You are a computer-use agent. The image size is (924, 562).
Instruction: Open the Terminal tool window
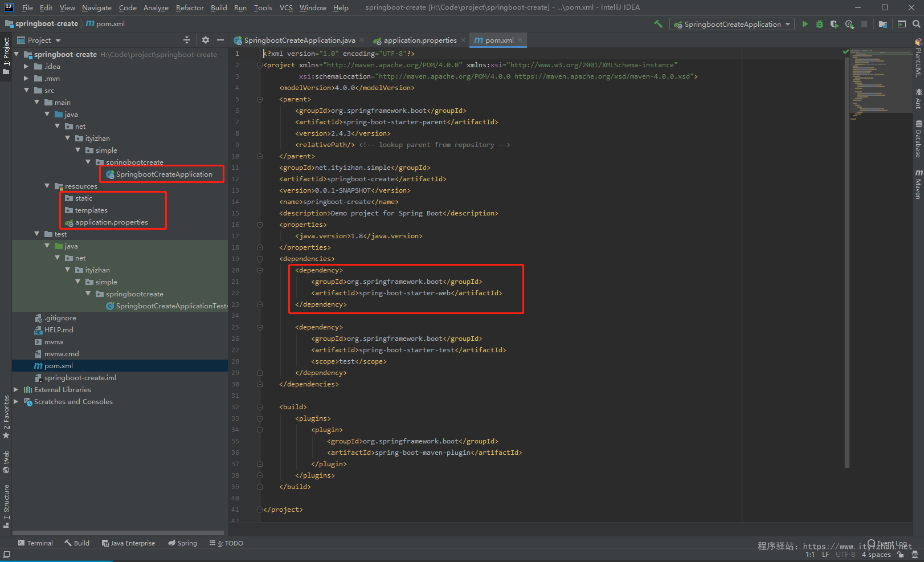[x=35, y=543]
